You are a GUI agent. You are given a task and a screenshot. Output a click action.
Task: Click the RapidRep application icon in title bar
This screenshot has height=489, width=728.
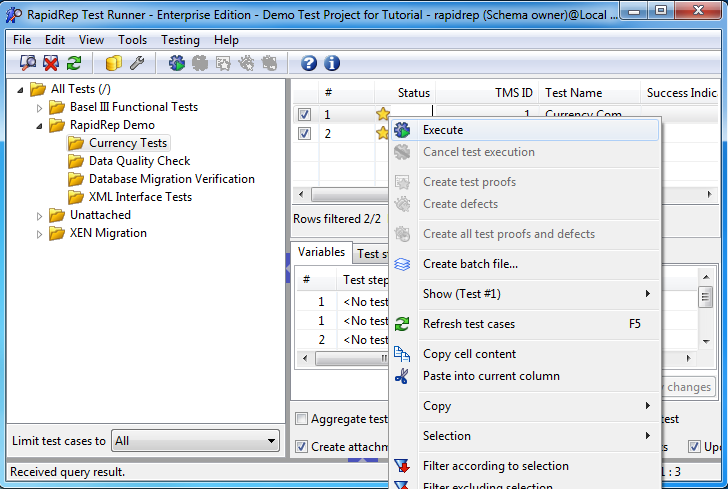[x=14, y=15]
